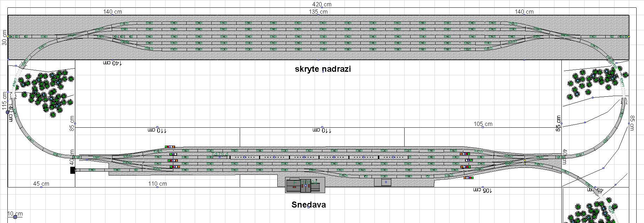Click the 10 cm scale marker
The width and height of the screenshot is (644, 223).
point(15,214)
